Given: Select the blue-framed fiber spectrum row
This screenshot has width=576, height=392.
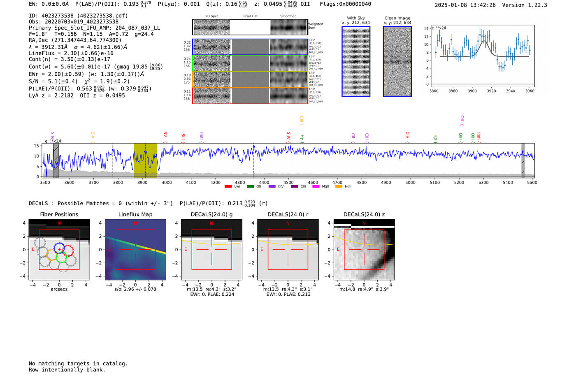Looking at the screenshot, I should coord(250,47).
